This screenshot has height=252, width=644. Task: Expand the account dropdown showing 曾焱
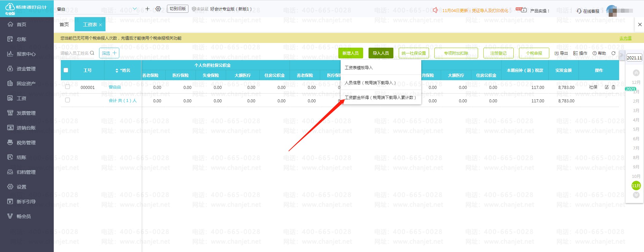point(135,9)
